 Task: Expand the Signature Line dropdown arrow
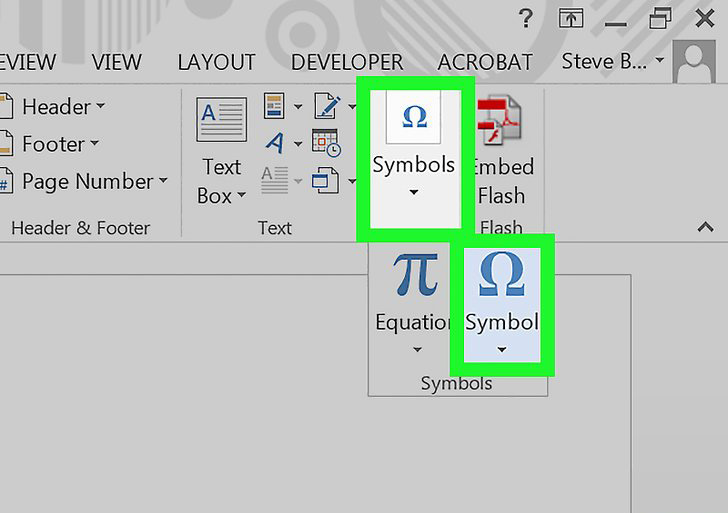click(352, 107)
